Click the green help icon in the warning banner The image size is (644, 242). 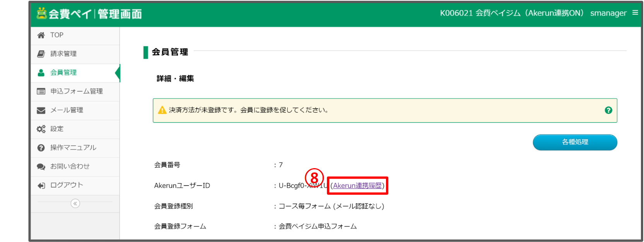[608, 110]
